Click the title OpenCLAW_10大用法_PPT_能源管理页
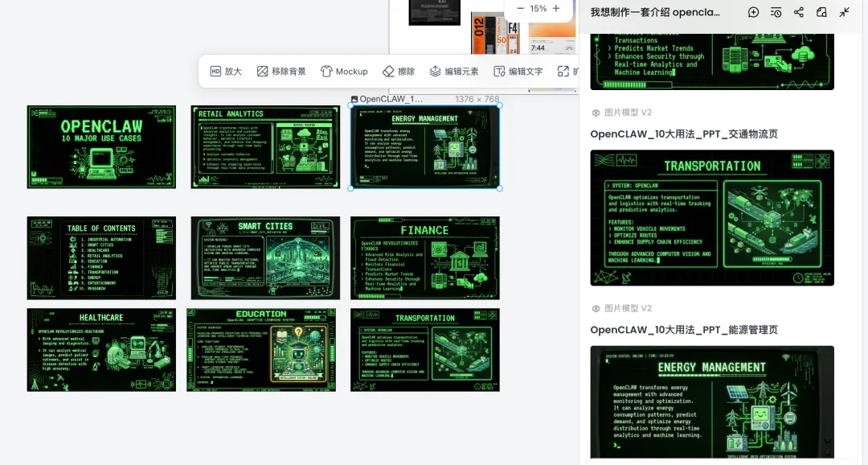Image resolution: width=868 pixels, height=465 pixels. (684, 330)
